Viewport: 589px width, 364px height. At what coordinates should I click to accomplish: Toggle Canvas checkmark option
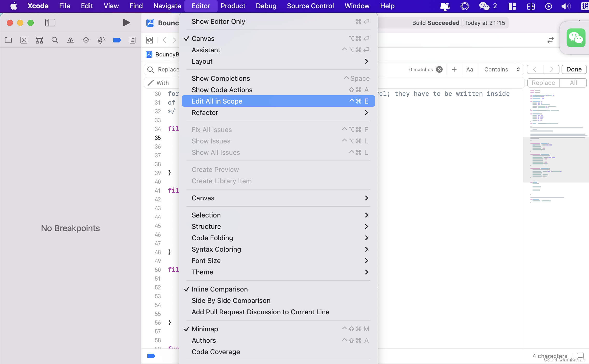click(x=203, y=39)
